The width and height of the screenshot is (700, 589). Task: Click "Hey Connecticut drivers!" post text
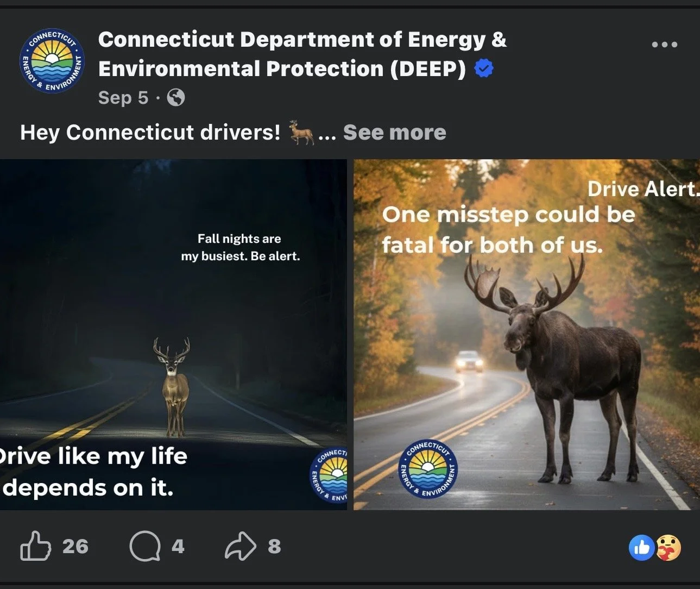tap(150, 133)
